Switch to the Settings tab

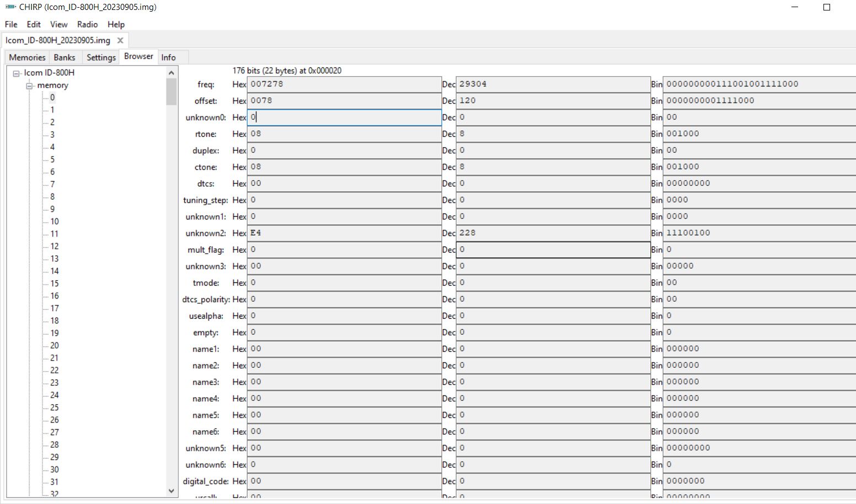(101, 57)
